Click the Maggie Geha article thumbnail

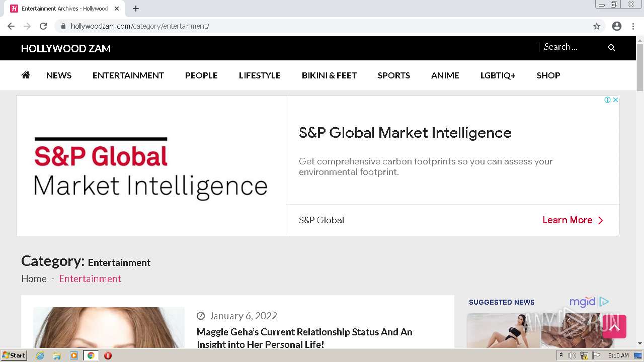(109, 327)
